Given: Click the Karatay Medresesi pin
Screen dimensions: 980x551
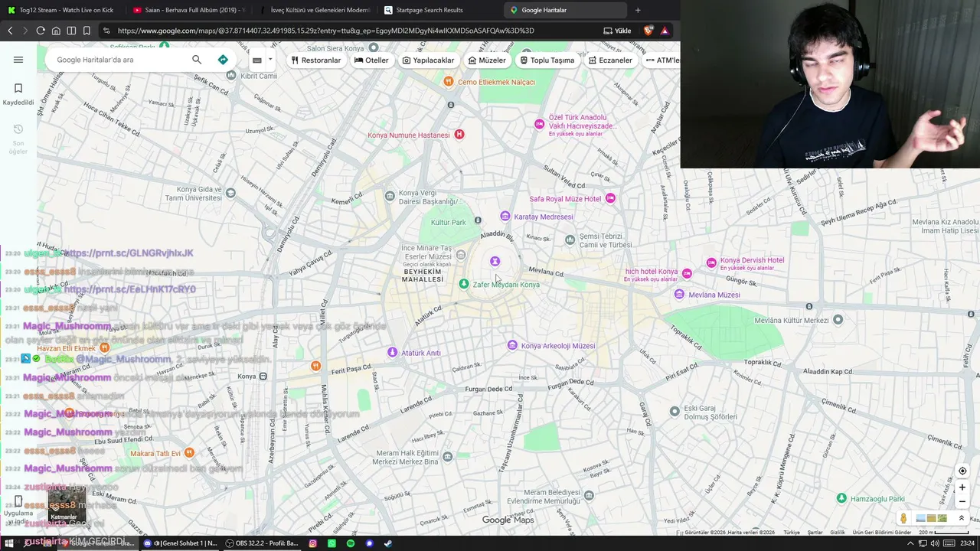Looking at the screenshot, I should pyautogui.click(x=505, y=217).
